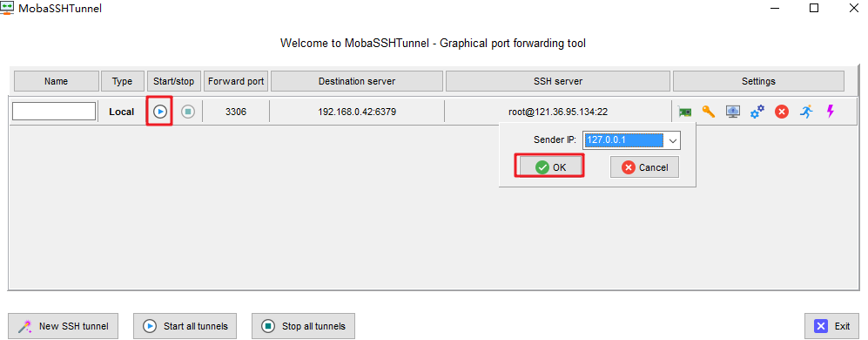The height and width of the screenshot is (340, 868).
Task: Click the Name column header
Action: [56, 81]
